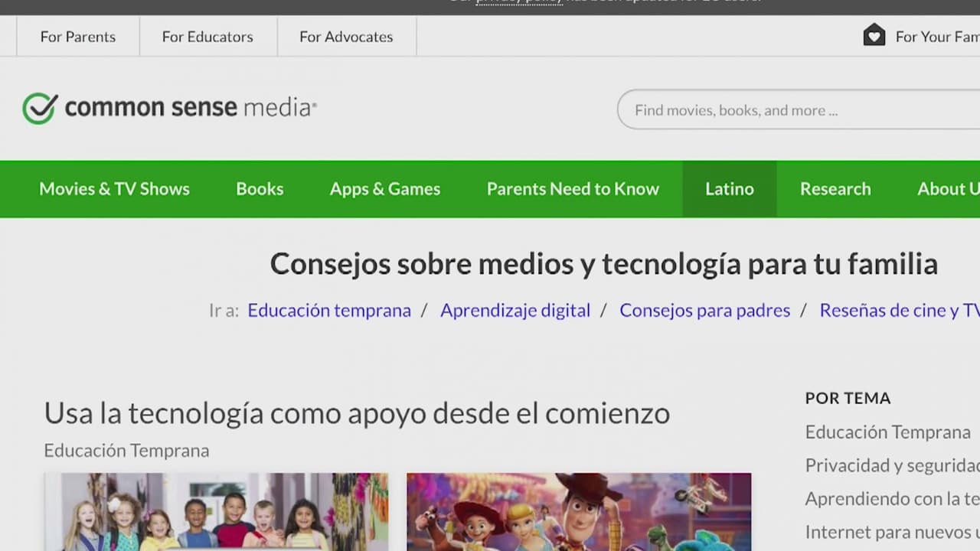Viewport: 980px width, 551px height.
Task: Select the For Advocates tab
Action: point(346,37)
